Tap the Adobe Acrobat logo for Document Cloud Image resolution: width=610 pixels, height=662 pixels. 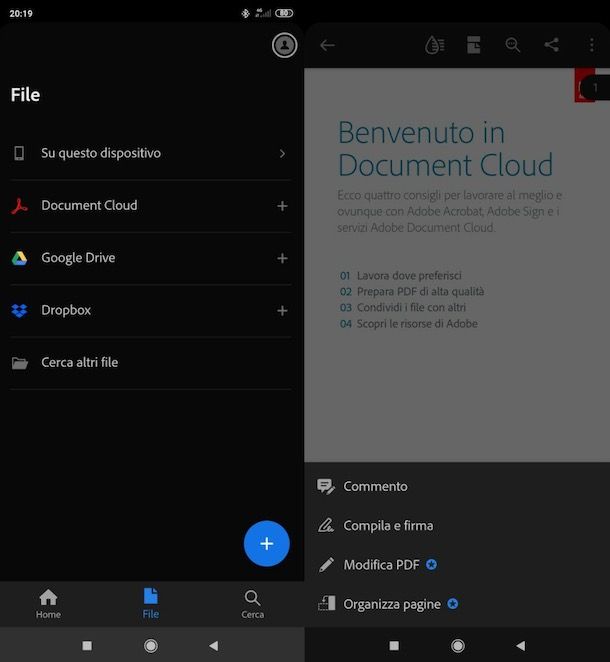click(x=19, y=206)
